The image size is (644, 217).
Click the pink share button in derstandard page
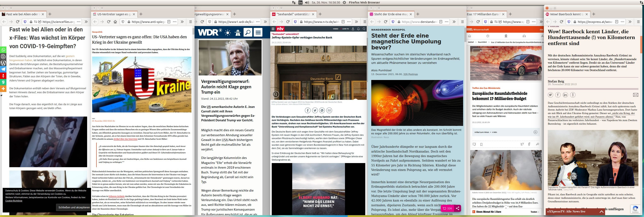[457, 208]
